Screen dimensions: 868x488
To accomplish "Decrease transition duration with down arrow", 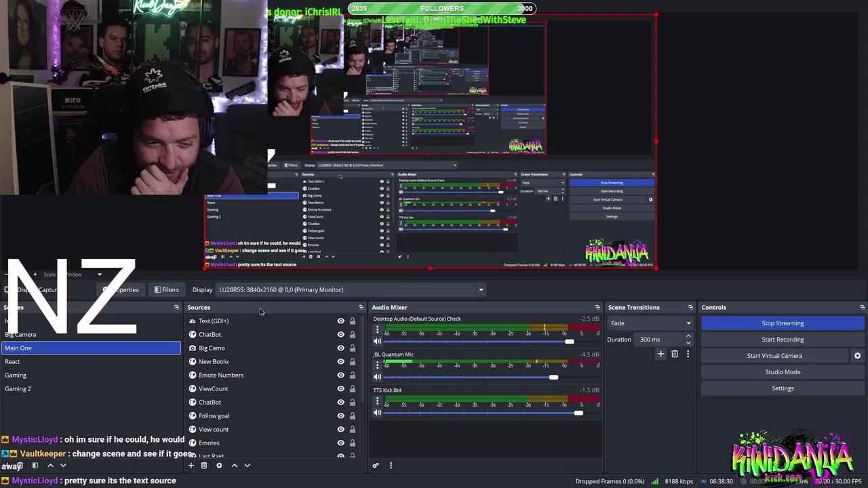I will pos(688,343).
